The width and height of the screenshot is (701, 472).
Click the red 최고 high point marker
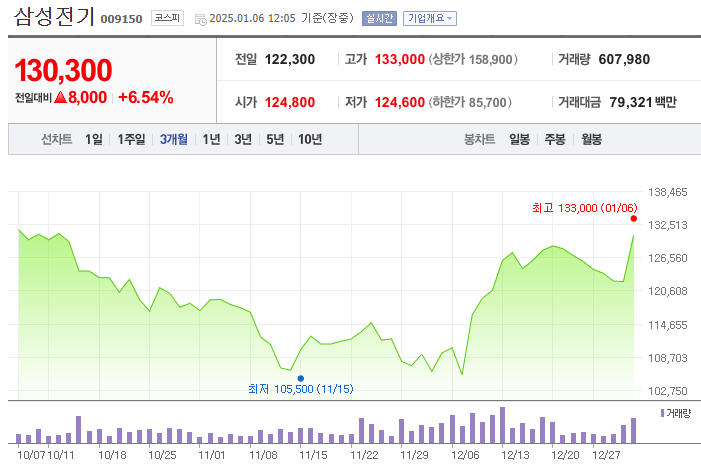click(x=633, y=219)
